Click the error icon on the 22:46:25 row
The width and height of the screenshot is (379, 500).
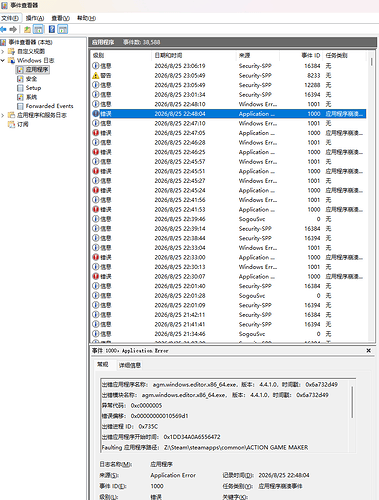(x=96, y=152)
